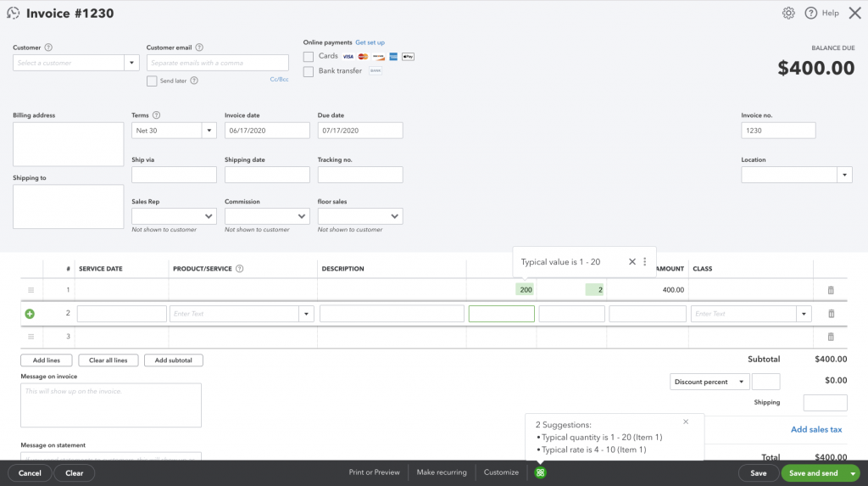Click the Invoice date field

(x=267, y=131)
